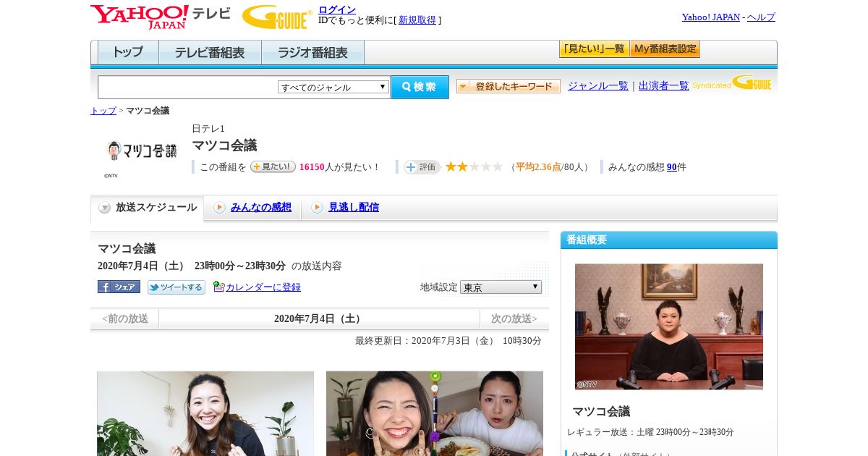
Task: Click the 平均2.36点 rating text
Action: [x=538, y=167]
